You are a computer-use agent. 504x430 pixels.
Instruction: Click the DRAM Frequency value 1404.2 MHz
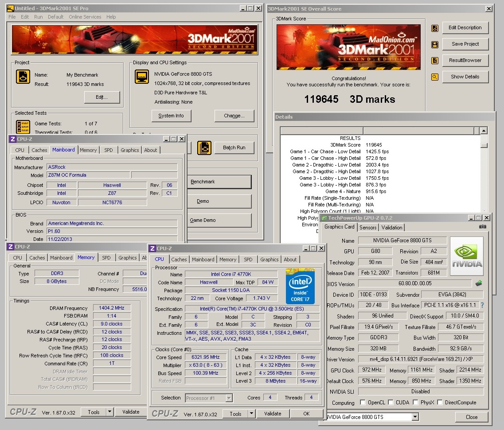(112, 308)
